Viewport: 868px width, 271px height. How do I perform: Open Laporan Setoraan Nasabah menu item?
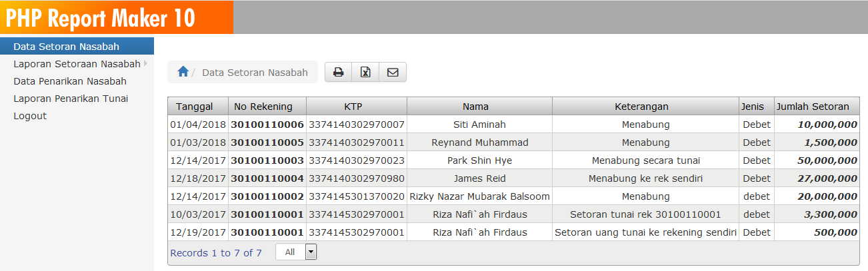(x=77, y=64)
